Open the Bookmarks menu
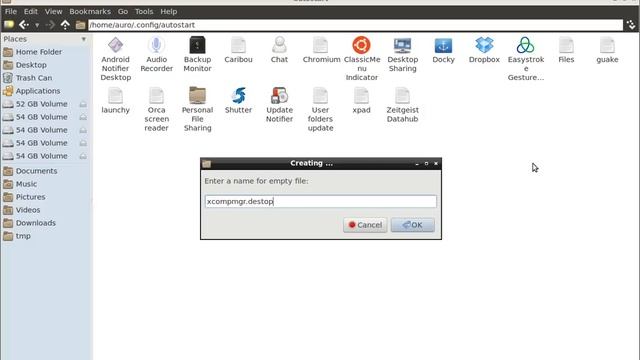Viewport: 640px width, 360px height. (90, 11)
